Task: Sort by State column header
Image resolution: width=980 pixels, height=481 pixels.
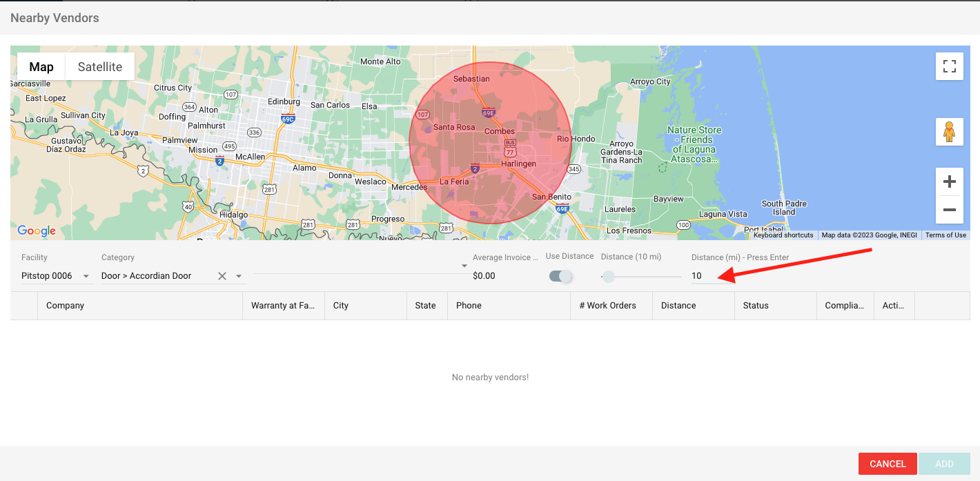Action: [x=426, y=306]
